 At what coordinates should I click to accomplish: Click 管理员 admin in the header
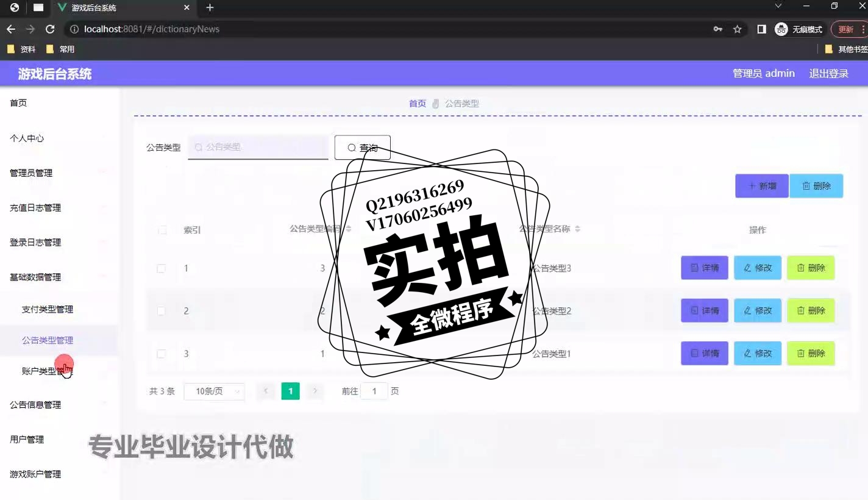click(764, 74)
